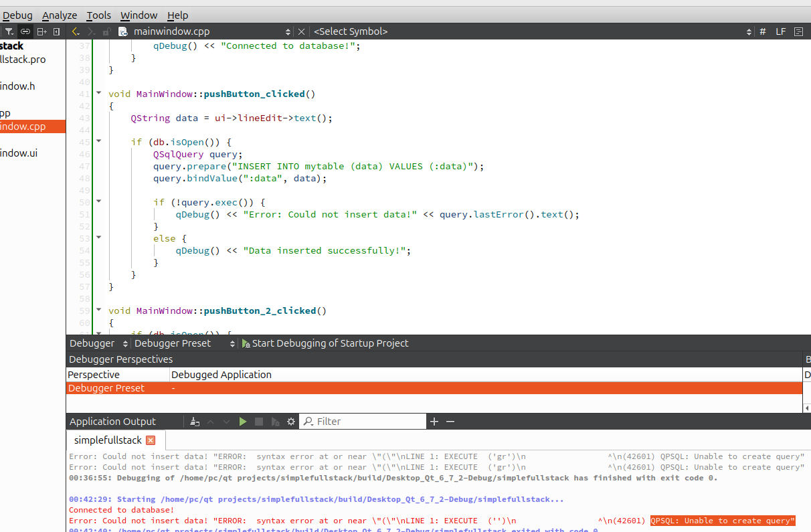The height and width of the screenshot is (532, 811).
Task: Click the yellow Go Back navigation arrow
Action: coord(75,31)
